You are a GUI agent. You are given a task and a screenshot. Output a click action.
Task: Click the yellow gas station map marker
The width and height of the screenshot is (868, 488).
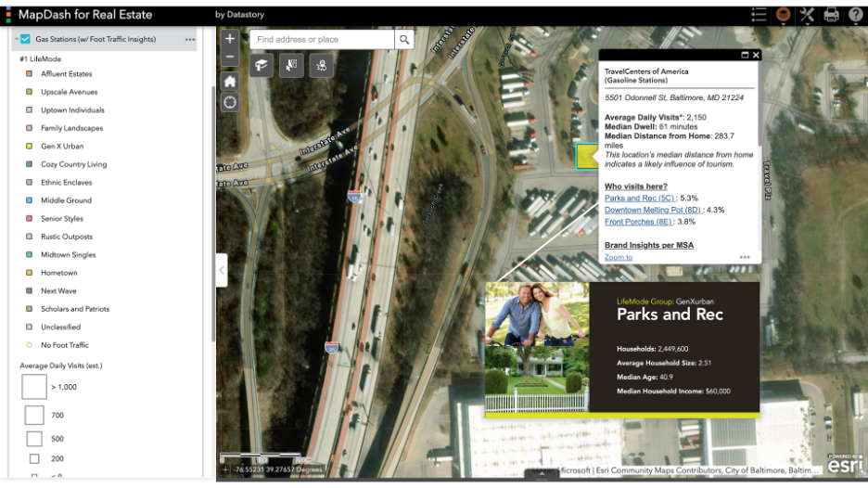click(587, 156)
